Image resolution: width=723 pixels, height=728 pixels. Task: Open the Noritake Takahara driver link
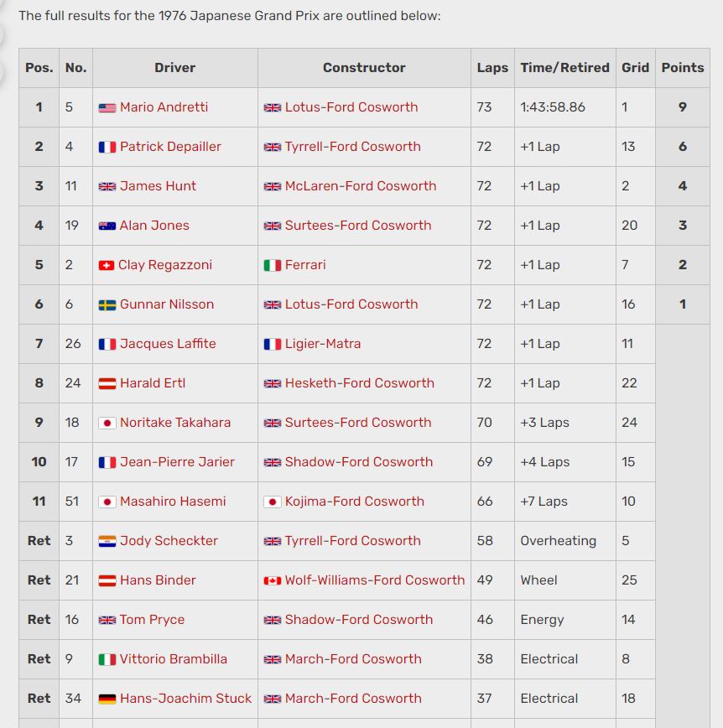[x=175, y=423]
